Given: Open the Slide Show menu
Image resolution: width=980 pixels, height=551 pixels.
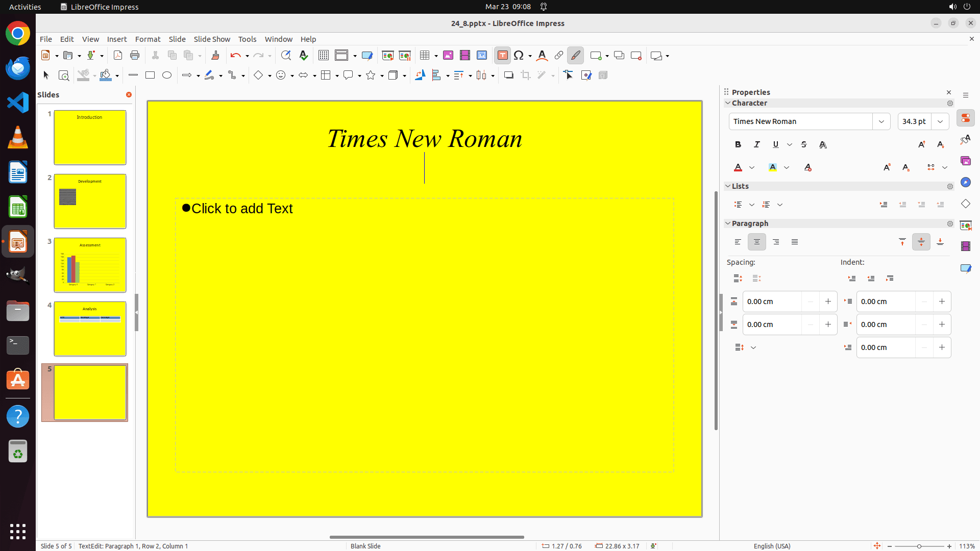Looking at the screenshot, I should pyautogui.click(x=212, y=39).
